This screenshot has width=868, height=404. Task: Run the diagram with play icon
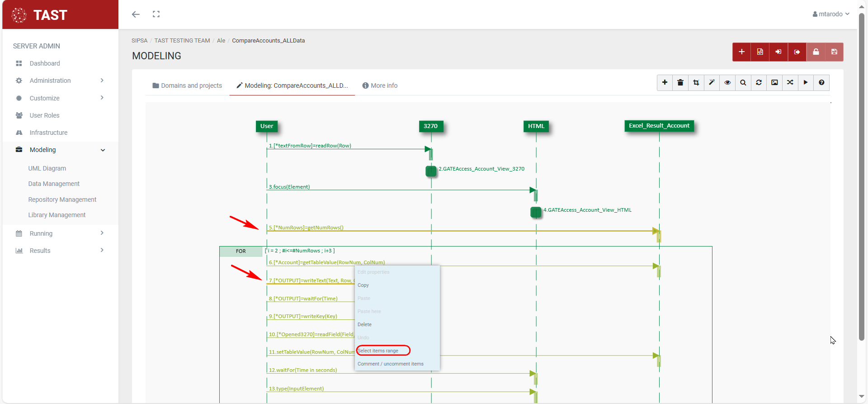click(x=806, y=83)
